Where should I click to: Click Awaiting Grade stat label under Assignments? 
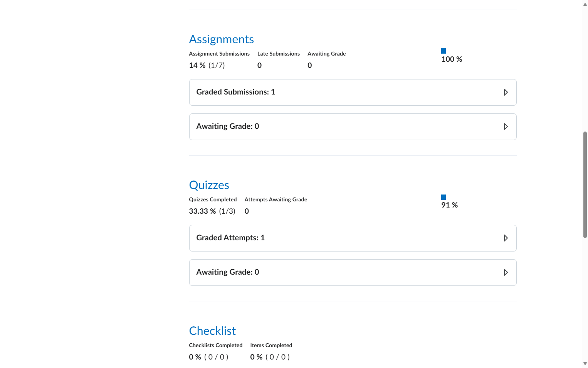click(x=327, y=54)
